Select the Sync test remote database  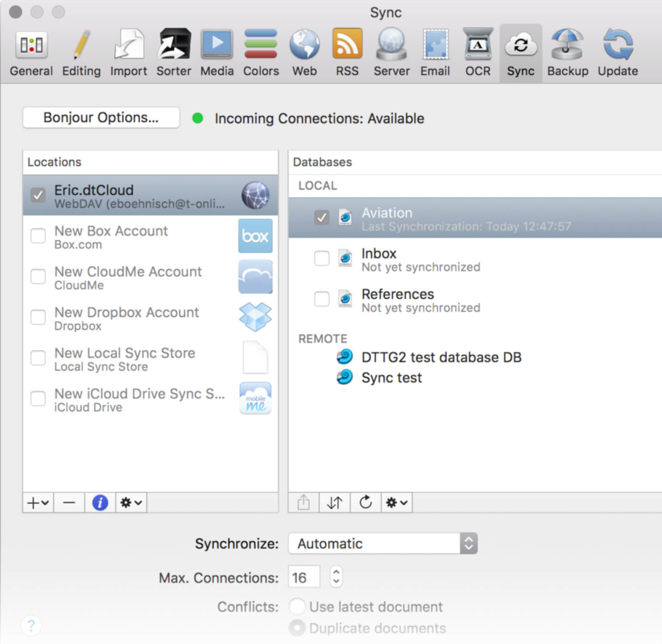(475, 377)
